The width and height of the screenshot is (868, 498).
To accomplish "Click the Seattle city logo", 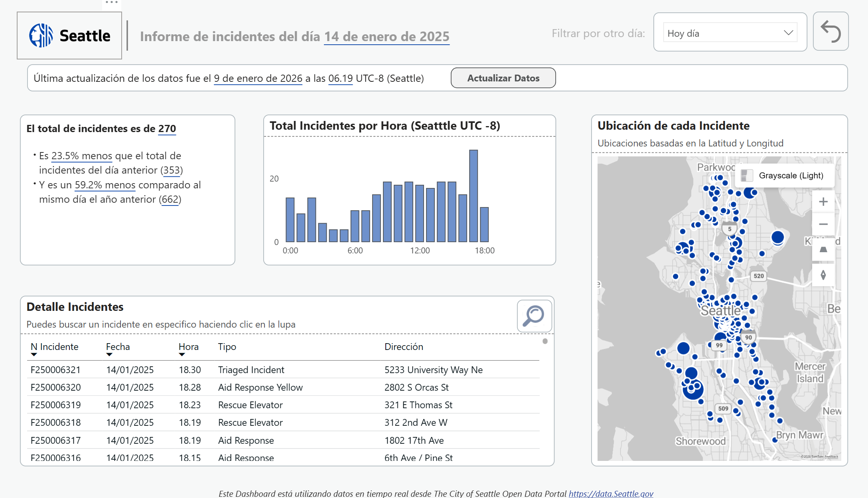I will pos(69,36).
